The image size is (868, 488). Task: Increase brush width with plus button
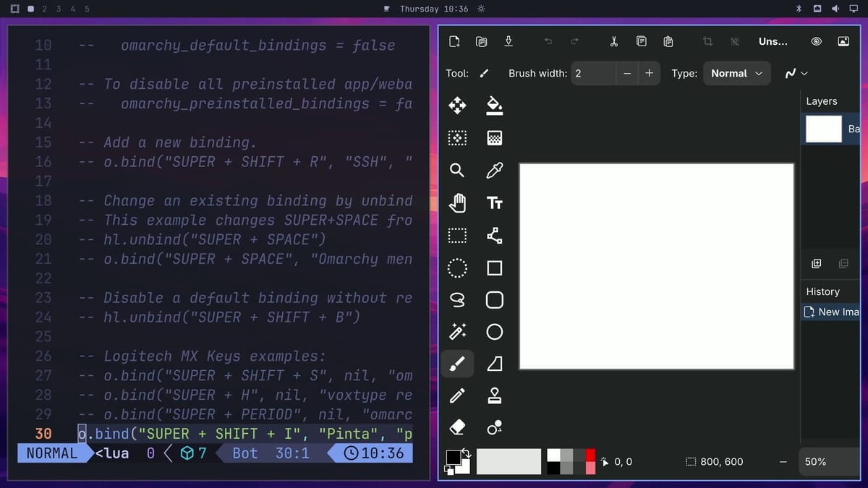pyautogui.click(x=649, y=73)
